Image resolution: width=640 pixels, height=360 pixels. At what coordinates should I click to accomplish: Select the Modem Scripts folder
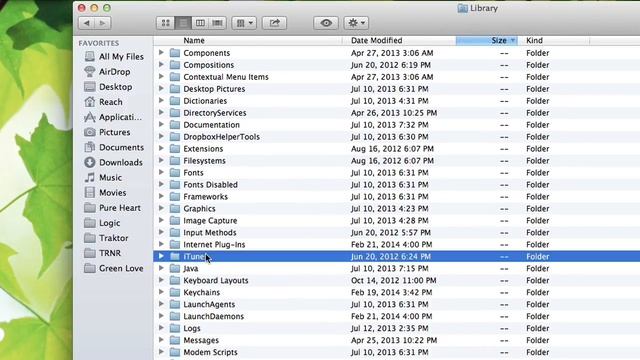point(210,352)
